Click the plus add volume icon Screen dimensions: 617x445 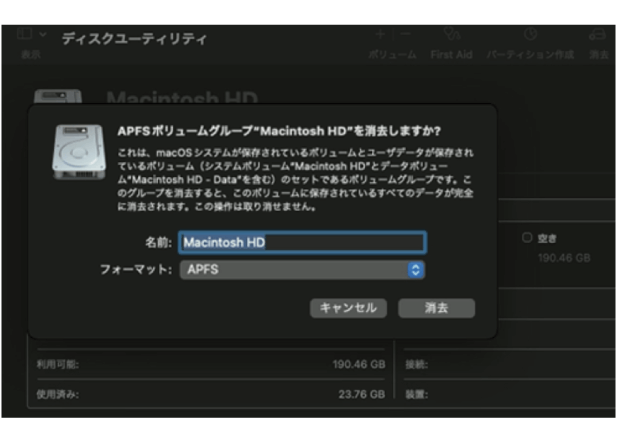point(381,36)
